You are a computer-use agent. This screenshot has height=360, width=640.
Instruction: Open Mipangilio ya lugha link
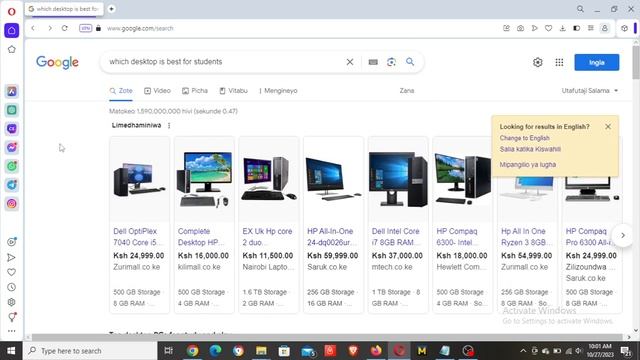527,164
